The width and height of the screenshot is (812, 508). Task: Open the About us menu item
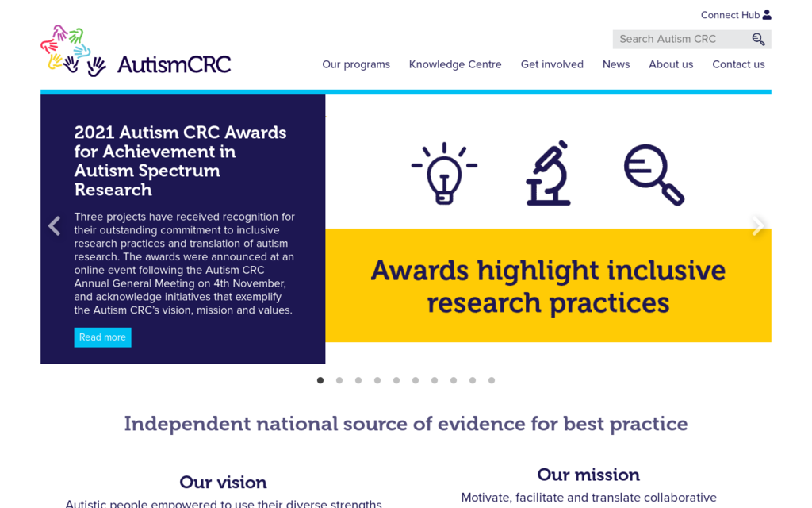tap(671, 64)
